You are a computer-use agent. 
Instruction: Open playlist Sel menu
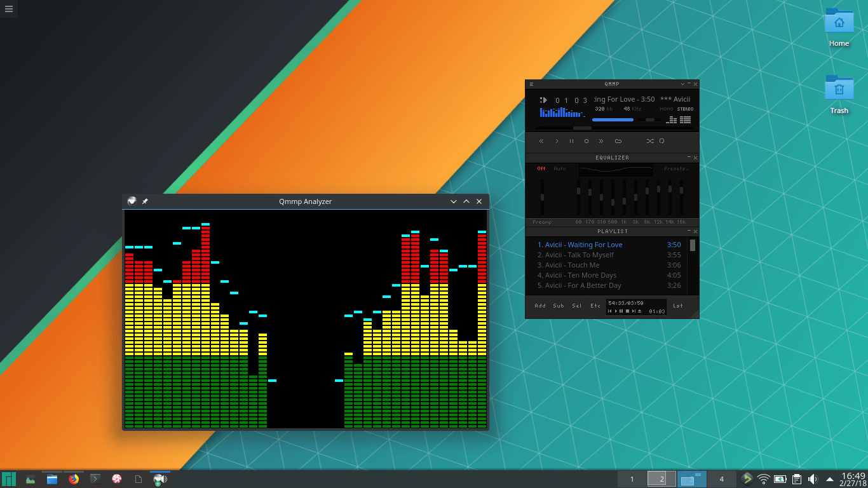pos(577,306)
